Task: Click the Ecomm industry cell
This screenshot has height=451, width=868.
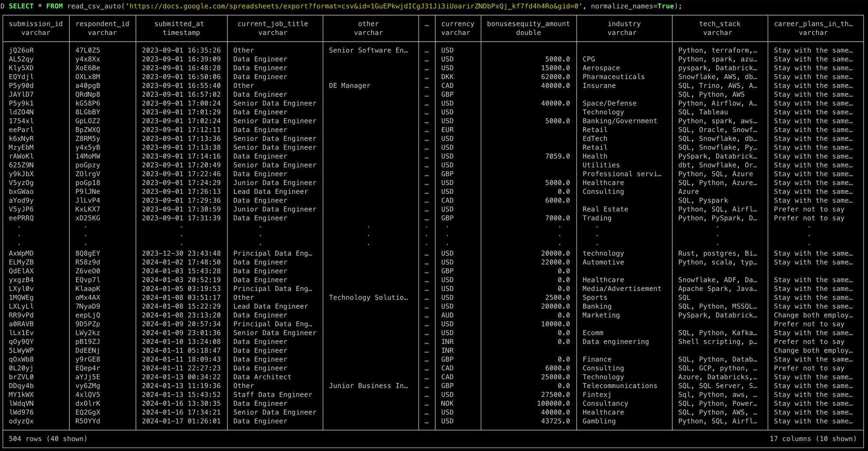Action: pyautogui.click(x=593, y=333)
